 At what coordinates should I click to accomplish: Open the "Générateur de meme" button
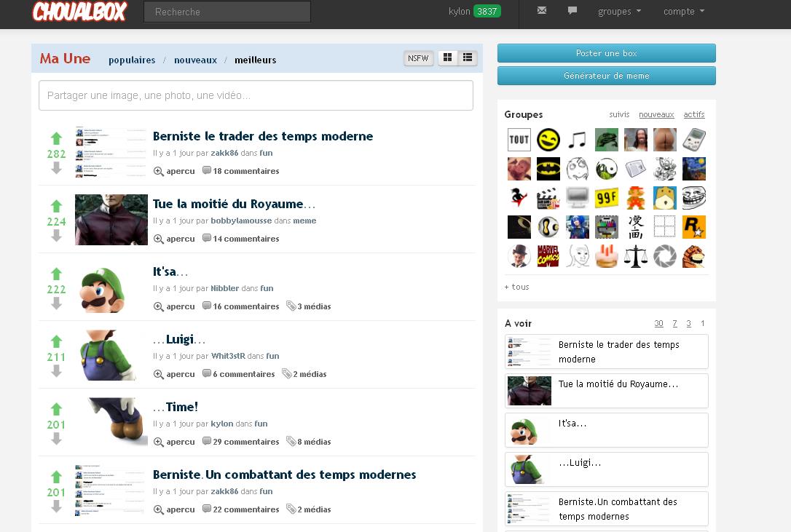pyautogui.click(x=606, y=76)
